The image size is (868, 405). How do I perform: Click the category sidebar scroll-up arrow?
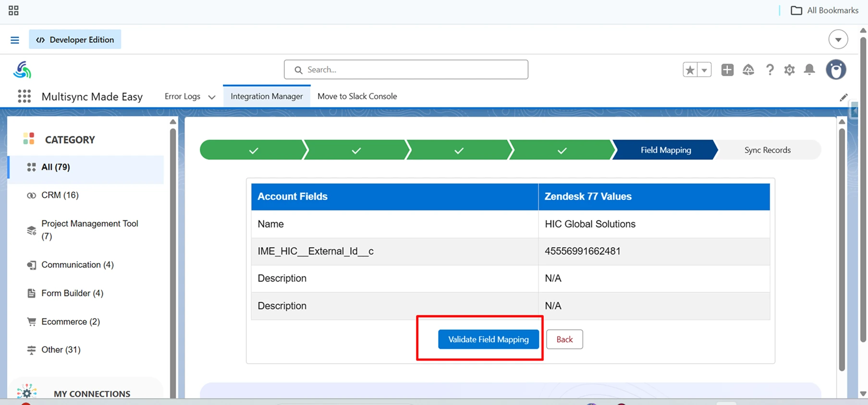[x=173, y=122]
